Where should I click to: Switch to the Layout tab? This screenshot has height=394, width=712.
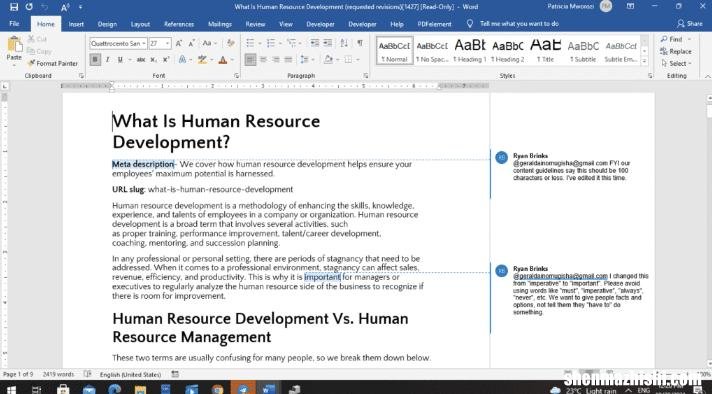[140, 24]
